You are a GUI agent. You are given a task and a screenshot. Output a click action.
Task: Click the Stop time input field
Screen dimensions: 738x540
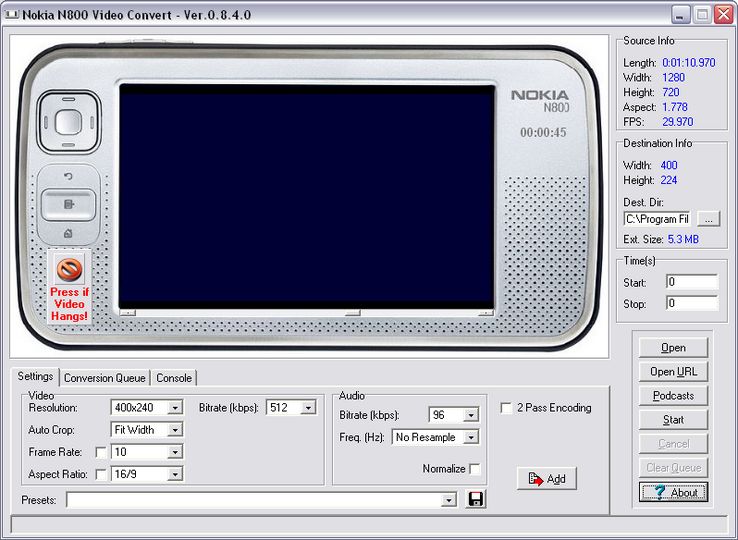[692, 303]
